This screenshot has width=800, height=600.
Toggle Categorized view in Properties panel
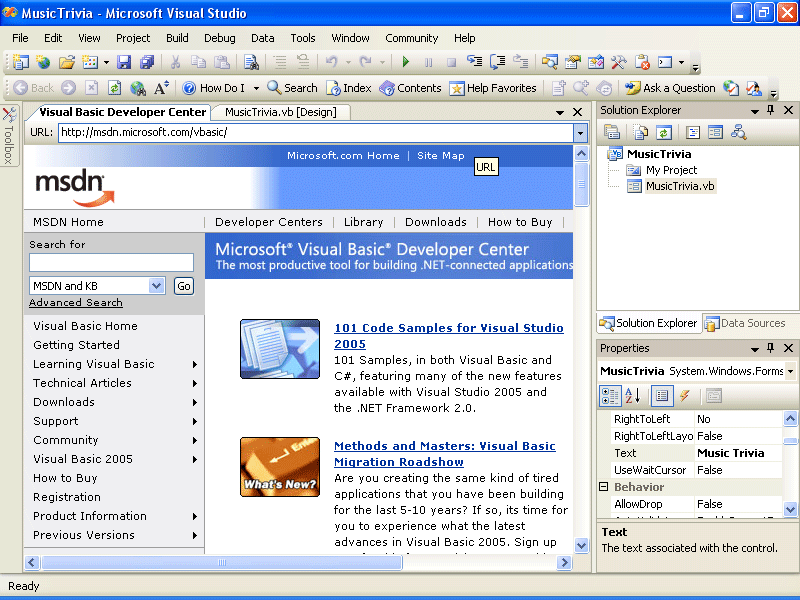[610, 396]
